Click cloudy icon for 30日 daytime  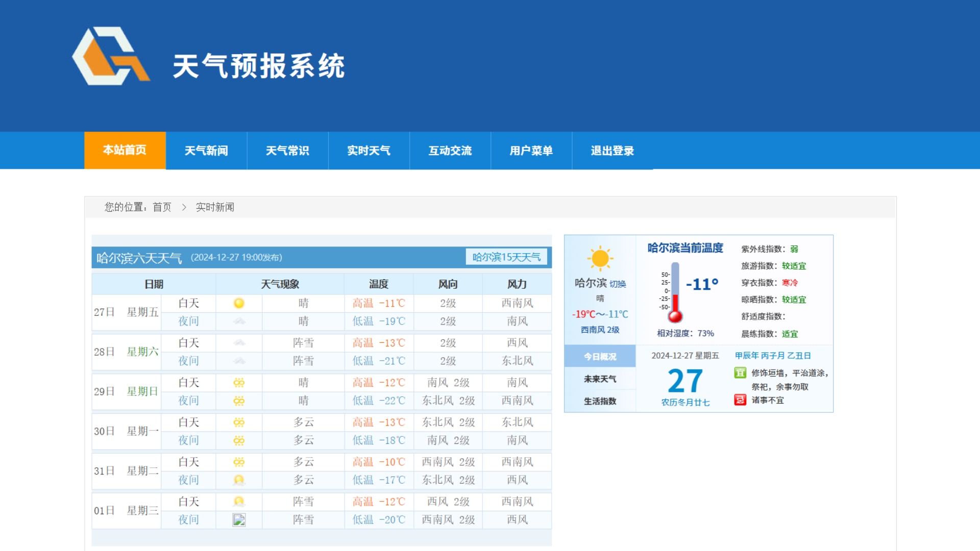tap(239, 422)
